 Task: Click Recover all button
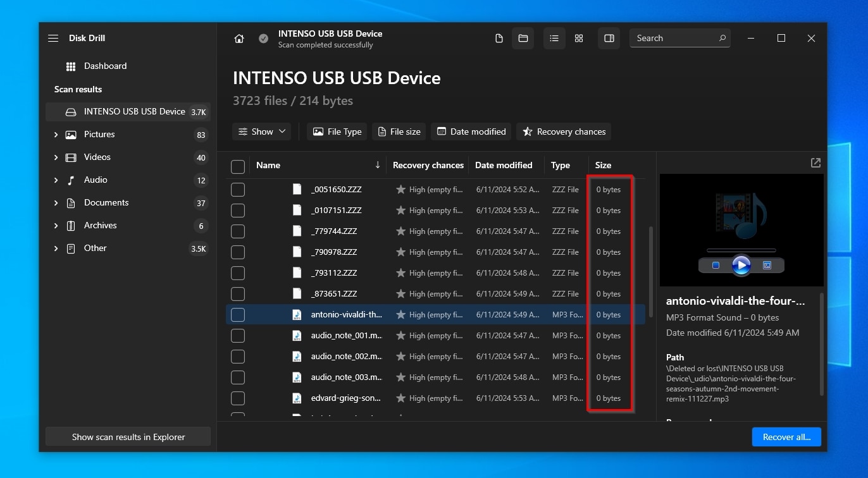coord(786,437)
